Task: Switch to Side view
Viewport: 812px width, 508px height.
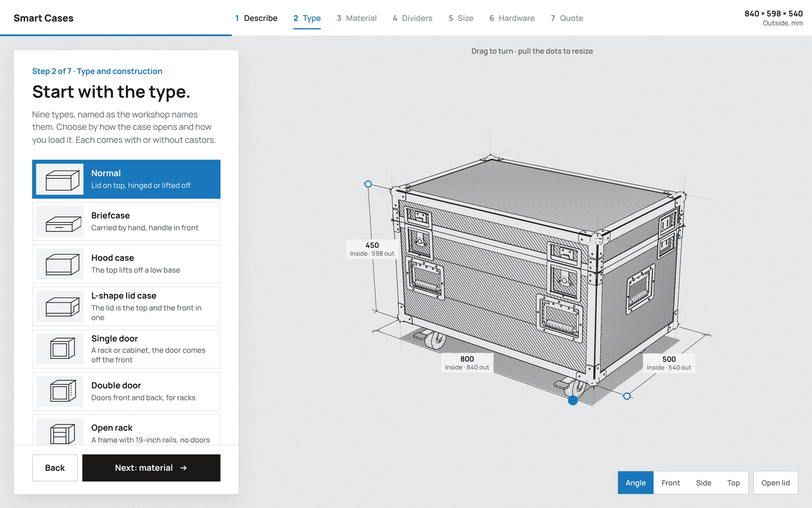Action: [703, 483]
